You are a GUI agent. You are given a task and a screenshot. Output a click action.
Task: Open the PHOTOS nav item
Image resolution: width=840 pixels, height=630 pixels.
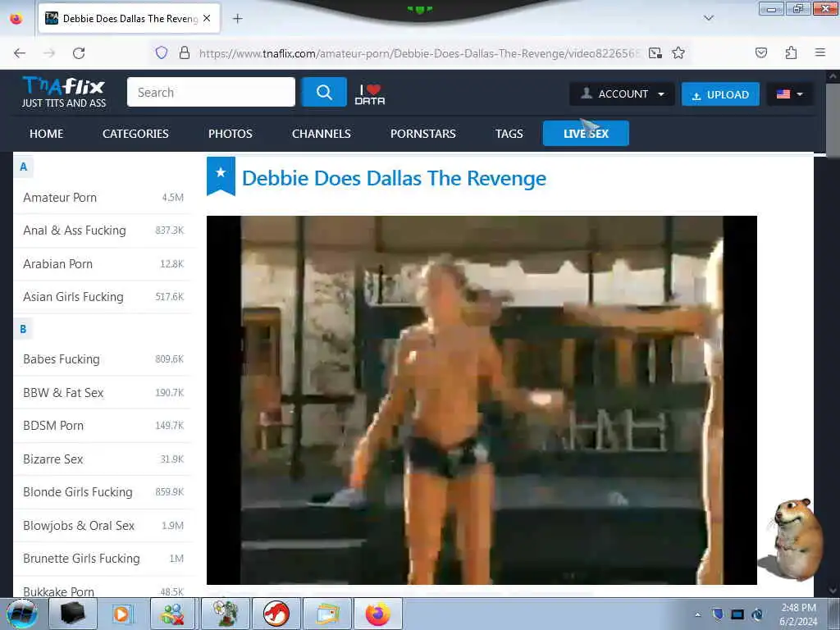(x=231, y=134)
